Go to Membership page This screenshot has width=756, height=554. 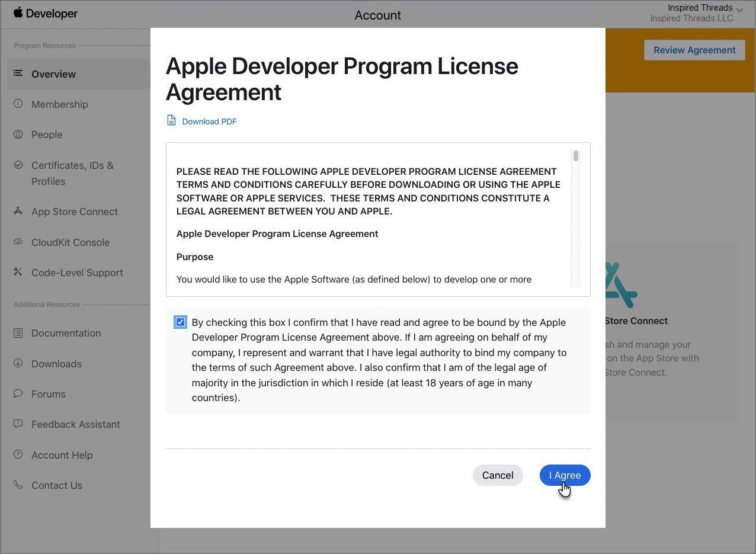59,104
